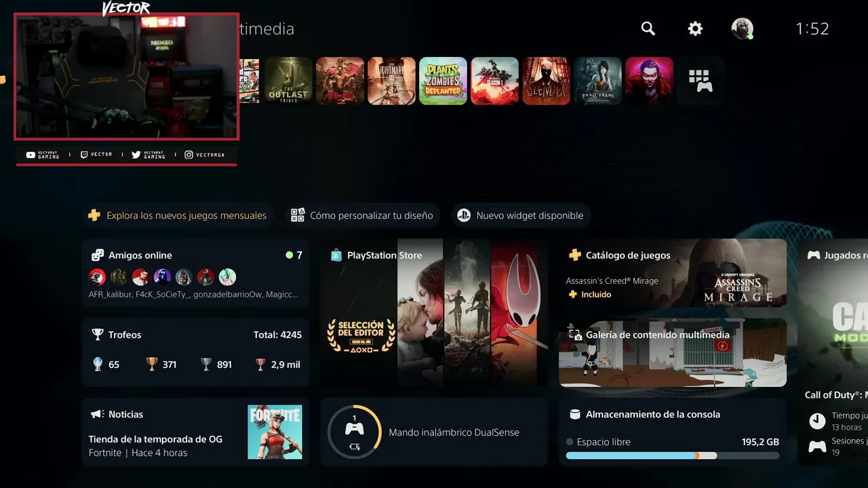Click the Amigos online dice icon
The height and width of the screenshot is (488, 868).
[98, 256]
